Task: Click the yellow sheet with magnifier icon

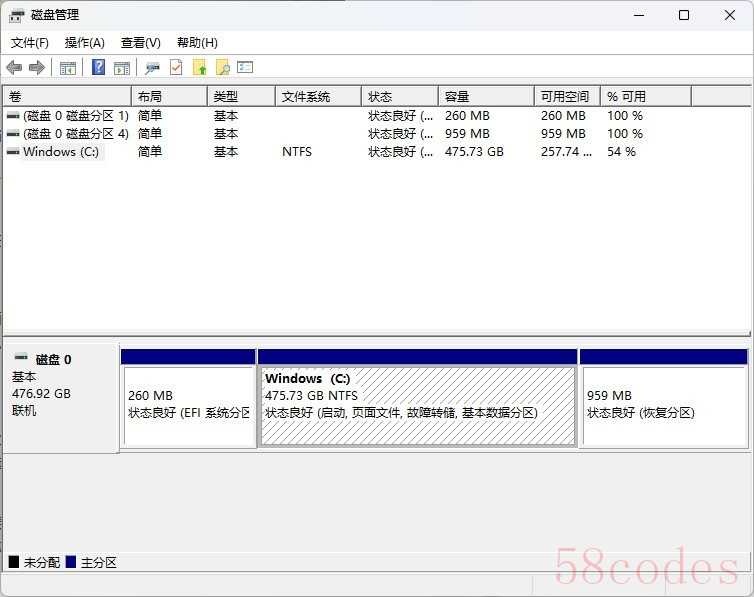Action: tap(223, 68)
